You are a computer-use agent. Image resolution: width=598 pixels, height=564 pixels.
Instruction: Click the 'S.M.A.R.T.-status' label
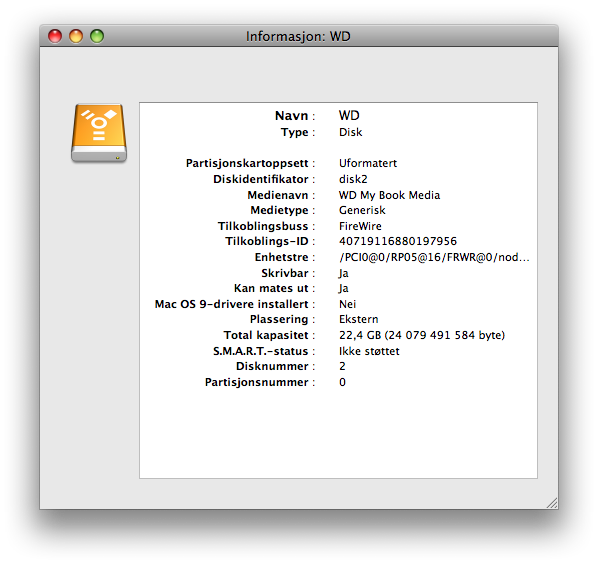coord(260,351)
